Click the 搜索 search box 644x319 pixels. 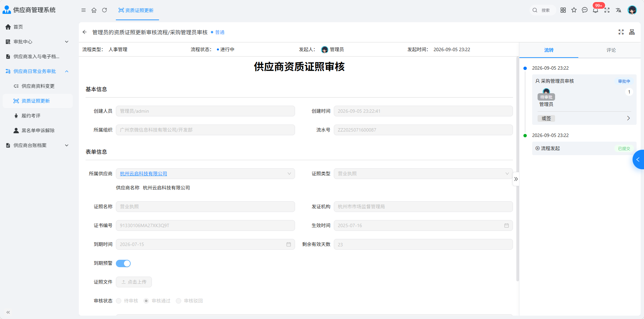pyautogui.click(x=542, y=10)
